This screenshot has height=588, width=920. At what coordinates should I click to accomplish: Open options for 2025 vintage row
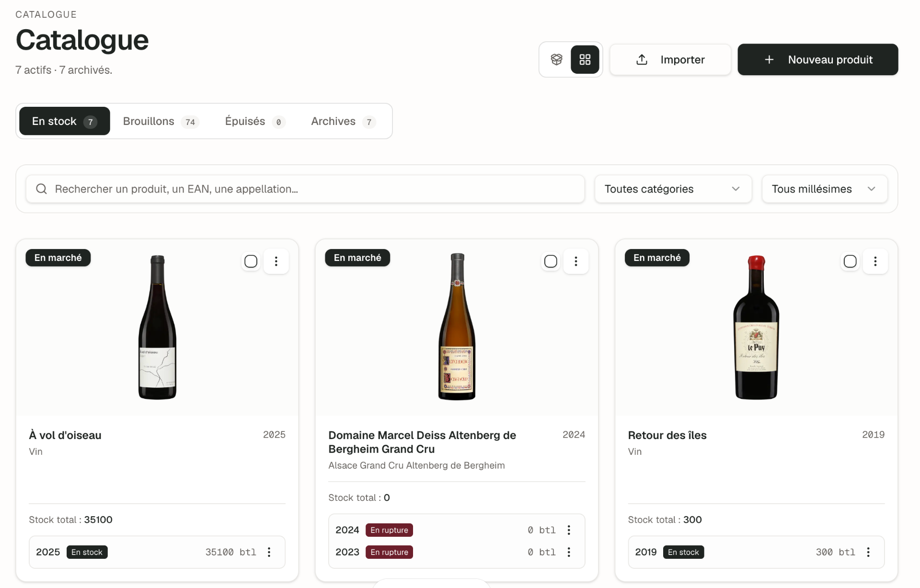(269, 552)
